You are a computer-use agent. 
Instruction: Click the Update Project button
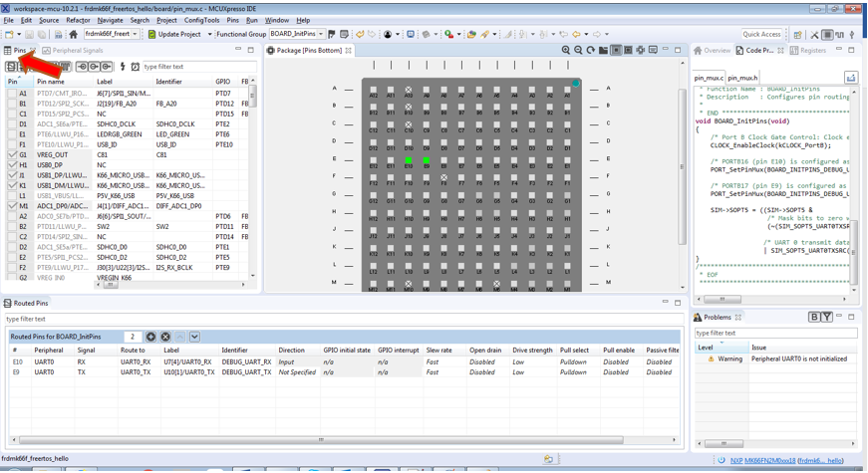tap(174, 34)
